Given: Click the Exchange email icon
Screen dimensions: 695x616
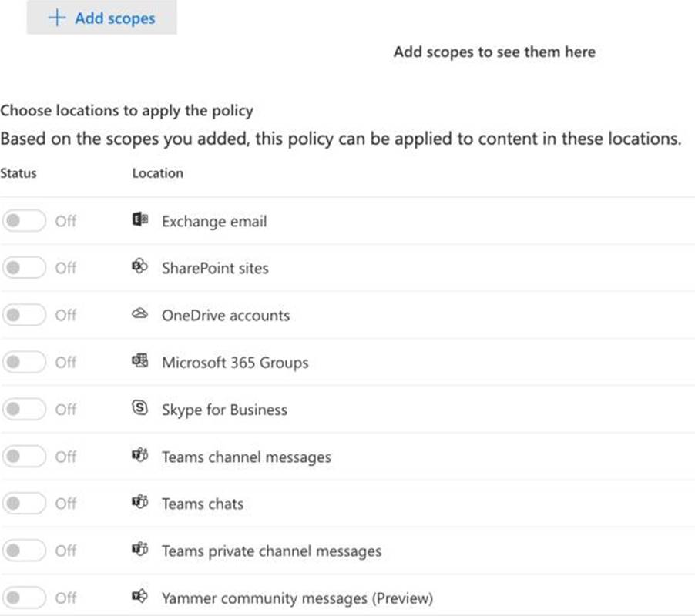Looking at the screenshot, I should pos(139,221).
